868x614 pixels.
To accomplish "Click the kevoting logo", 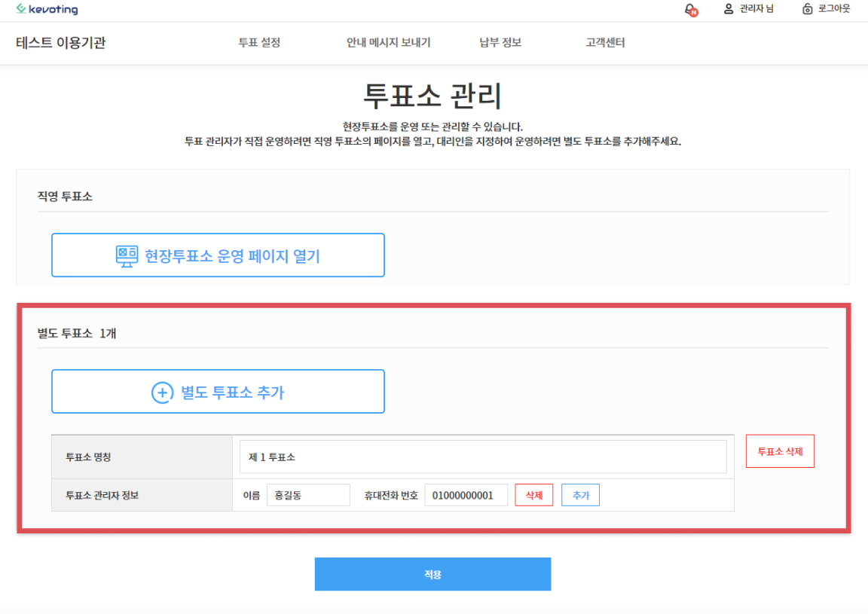I will [47, 10].
